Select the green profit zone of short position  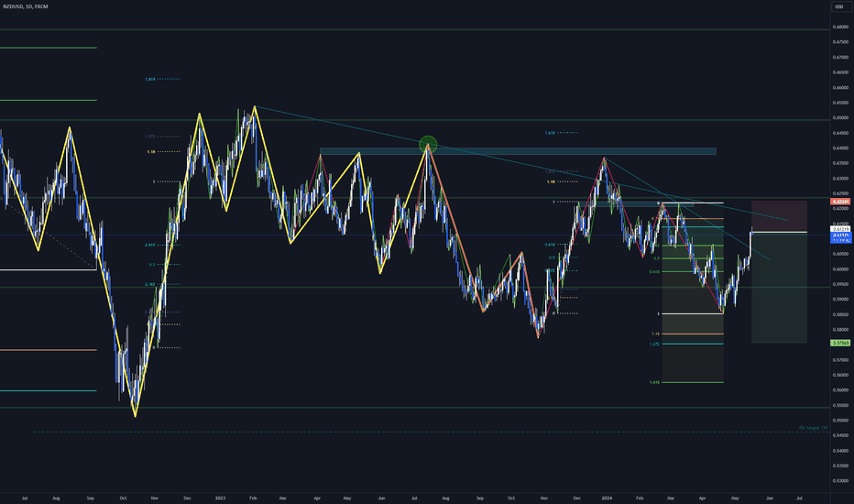point(780,288)
